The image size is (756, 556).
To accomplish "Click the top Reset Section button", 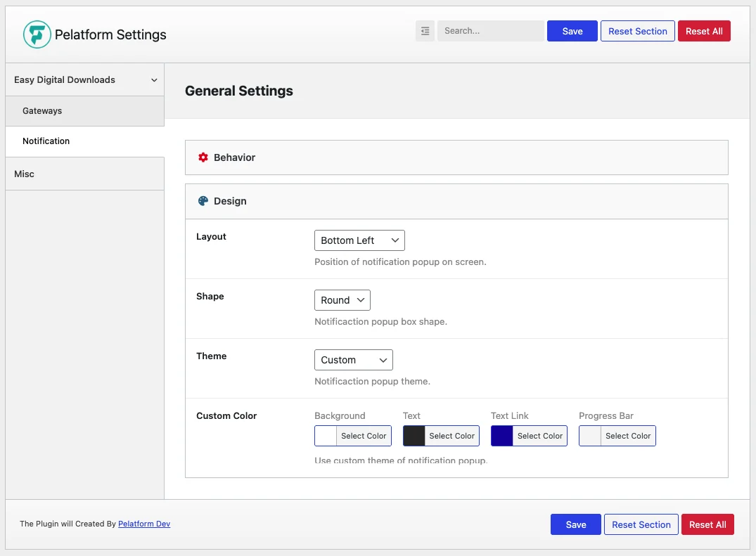I will coord(637,31).
